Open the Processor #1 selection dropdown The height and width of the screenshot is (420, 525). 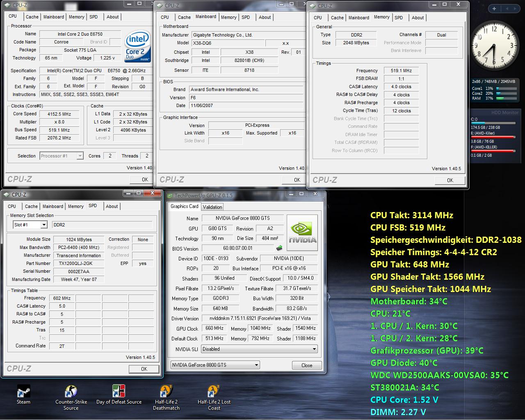[x=62, y=156]
